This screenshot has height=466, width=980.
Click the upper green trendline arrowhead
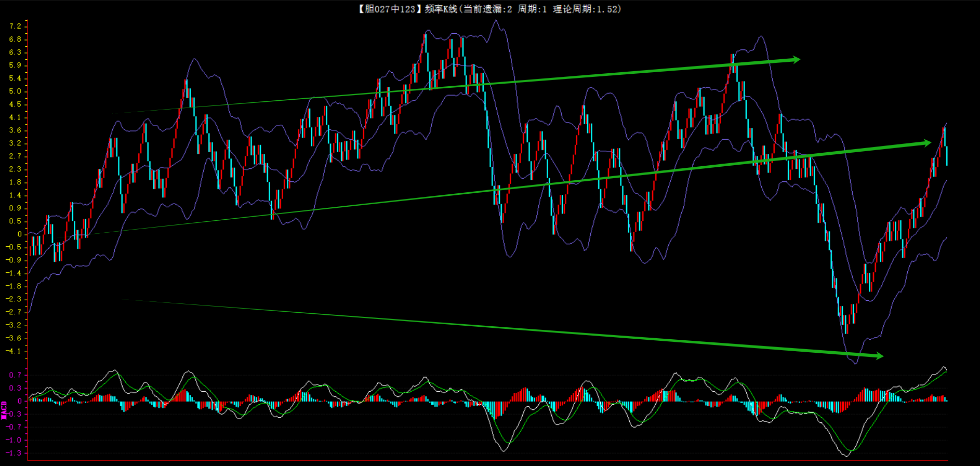(x=795, y=60)
